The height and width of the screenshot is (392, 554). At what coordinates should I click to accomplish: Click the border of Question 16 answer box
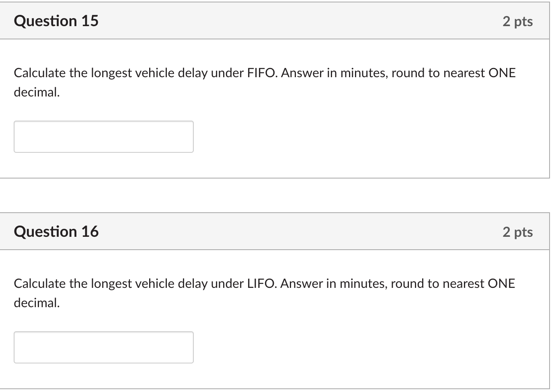[103, 332]
